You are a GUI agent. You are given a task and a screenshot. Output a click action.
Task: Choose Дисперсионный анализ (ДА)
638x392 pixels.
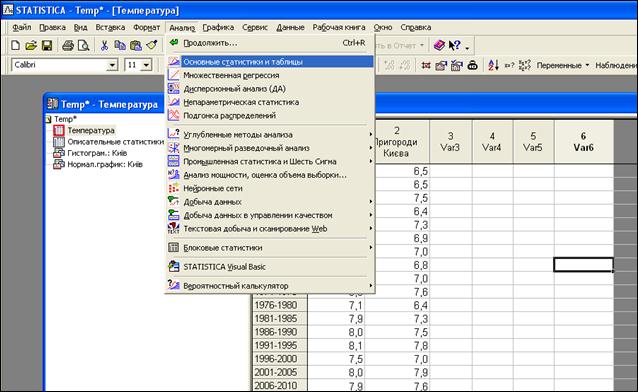click(270, 89)
